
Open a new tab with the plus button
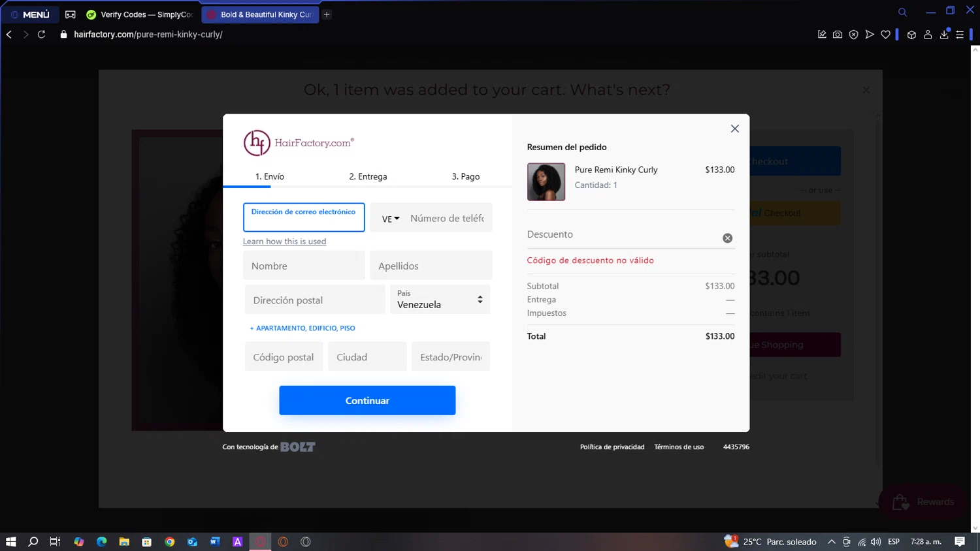[x=327, y=14]
